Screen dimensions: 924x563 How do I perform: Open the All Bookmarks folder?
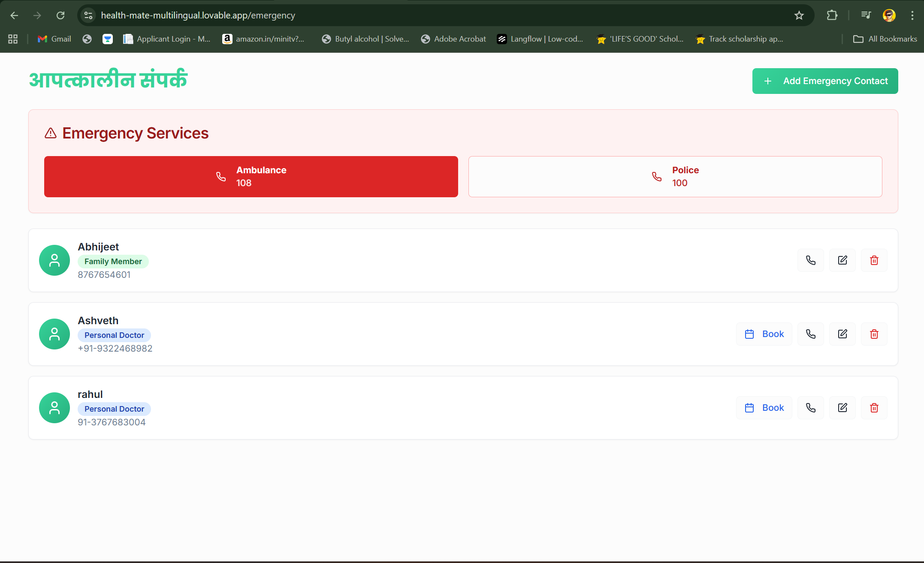(x=885, y=39)
